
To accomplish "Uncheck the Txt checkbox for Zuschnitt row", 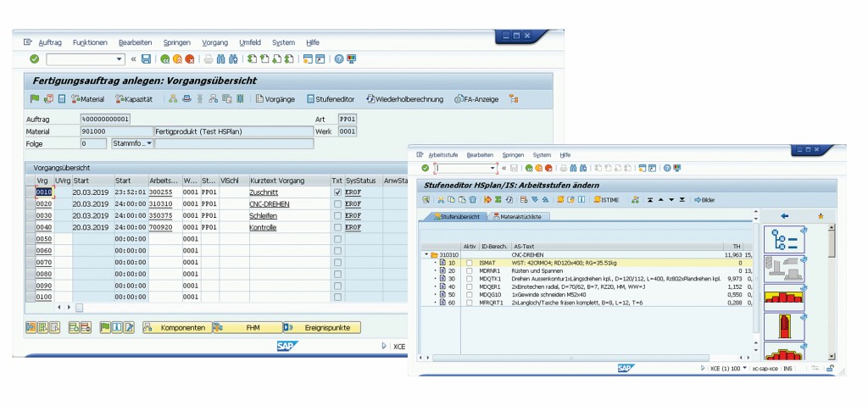I will point(337,193).
